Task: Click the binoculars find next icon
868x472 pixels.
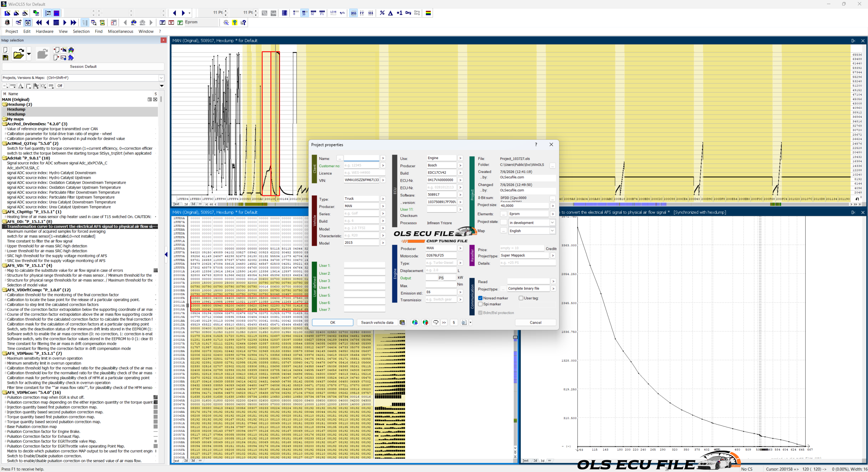Action: click(x=134, y=22)
